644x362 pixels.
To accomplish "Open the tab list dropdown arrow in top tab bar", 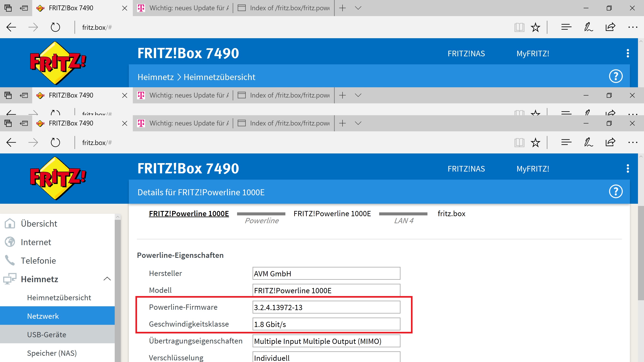I will point(358,8).
